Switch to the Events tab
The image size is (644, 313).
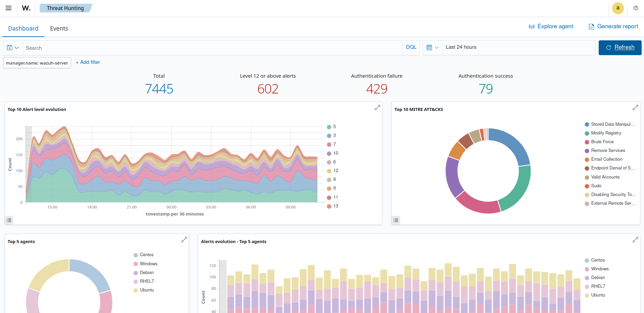59,28
